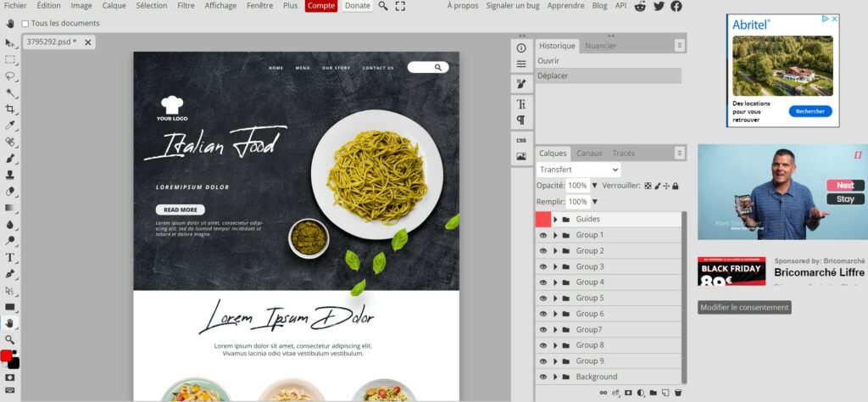868x402 pixels.
Task: Select the Eraser tool
Action: coord(10,192)
